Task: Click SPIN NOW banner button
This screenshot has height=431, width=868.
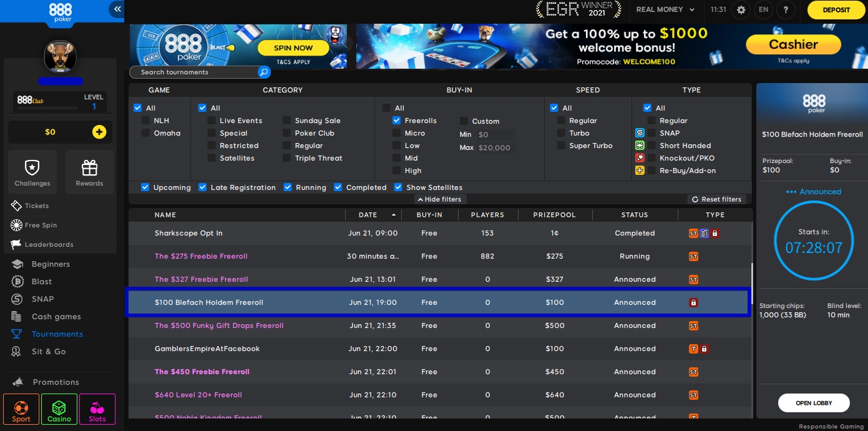Action: (x=293, y=48)
